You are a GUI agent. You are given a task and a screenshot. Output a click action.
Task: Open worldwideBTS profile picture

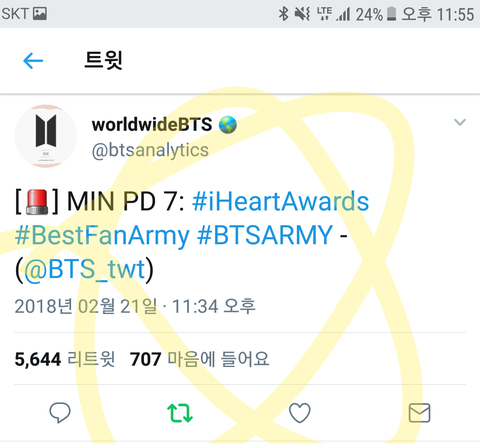click(46, 136)
